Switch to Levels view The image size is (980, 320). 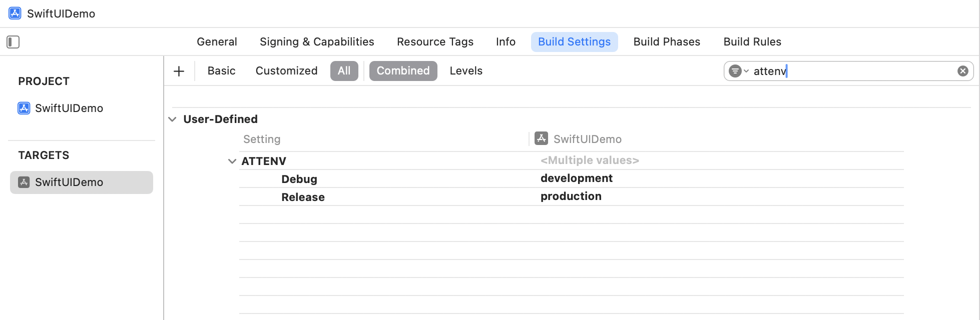[466, 71]
